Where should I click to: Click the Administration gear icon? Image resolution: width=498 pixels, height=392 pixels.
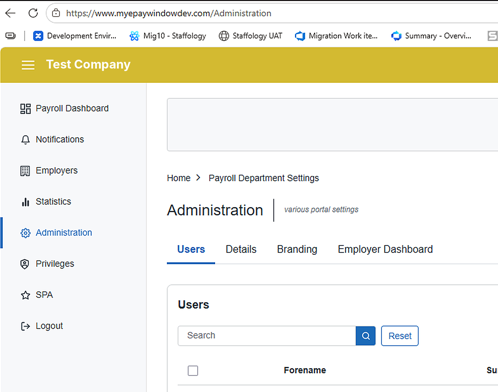25,233
